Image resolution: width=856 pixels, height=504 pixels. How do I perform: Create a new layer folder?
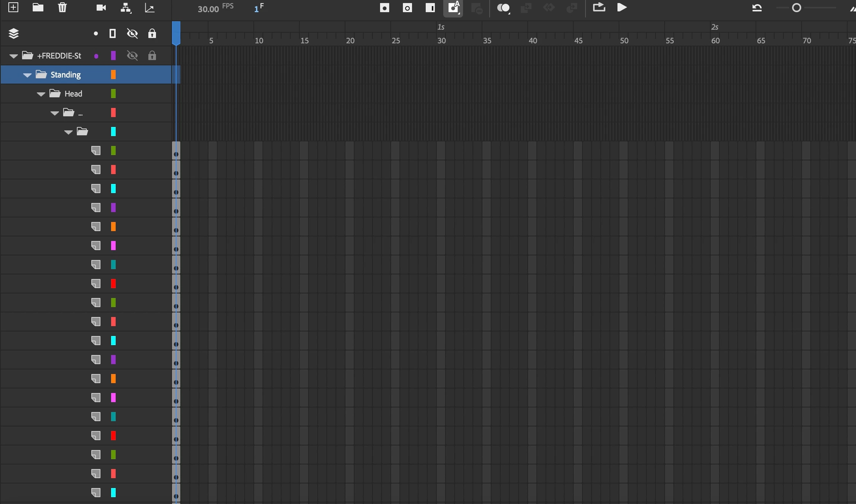click(x=38, y=8)
